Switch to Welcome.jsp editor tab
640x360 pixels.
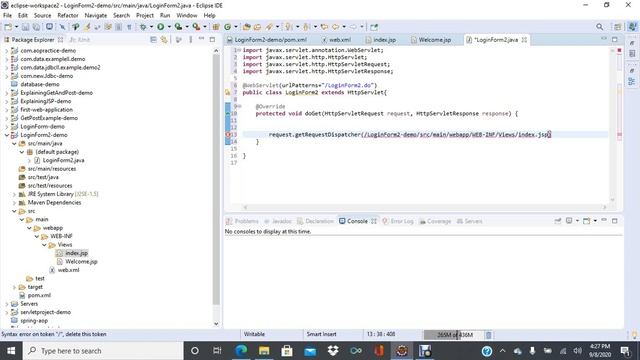tap(431, 40)
